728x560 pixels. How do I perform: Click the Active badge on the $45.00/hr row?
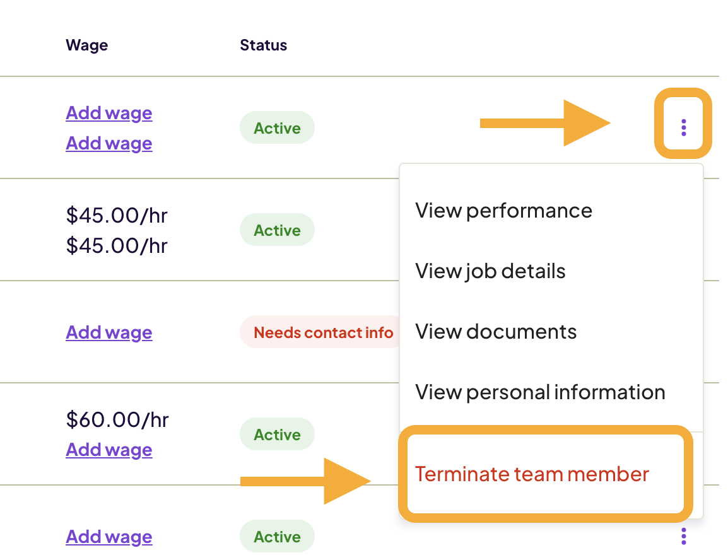tap(277, 230)
